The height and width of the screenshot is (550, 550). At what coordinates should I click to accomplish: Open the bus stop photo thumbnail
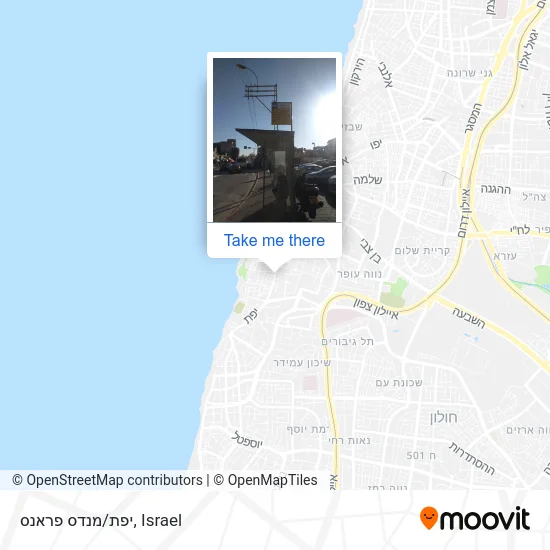(274, 140)
